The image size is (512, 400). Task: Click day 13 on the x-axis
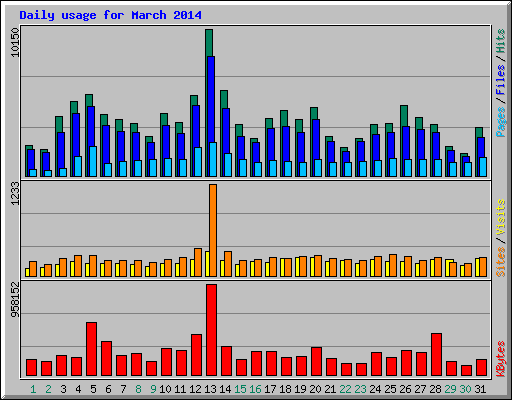(x=210, y=389)
